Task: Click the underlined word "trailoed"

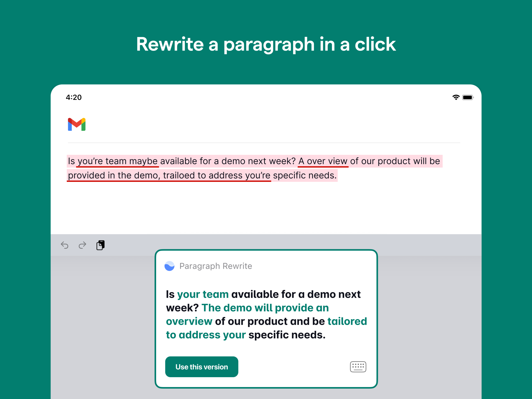Action: click(x=179, y=176)
